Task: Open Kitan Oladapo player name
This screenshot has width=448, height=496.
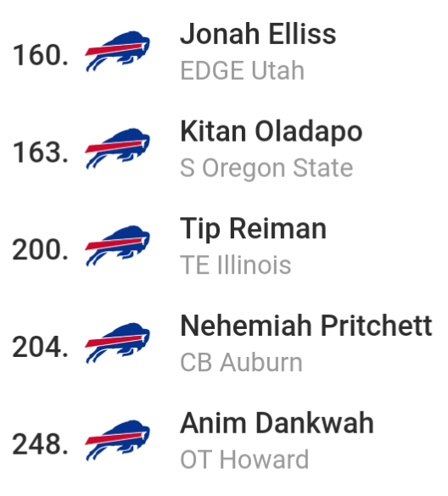Action: click(271, 132)
